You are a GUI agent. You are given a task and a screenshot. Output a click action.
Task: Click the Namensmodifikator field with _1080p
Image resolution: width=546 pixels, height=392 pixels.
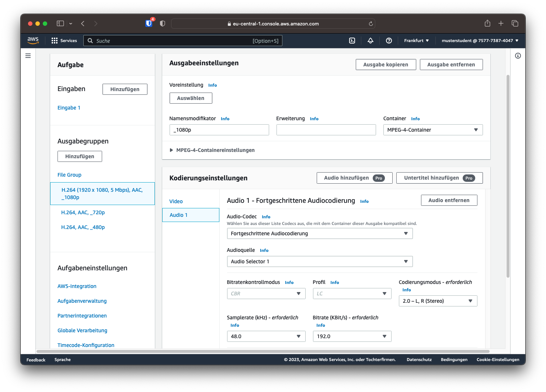(219, 130)
